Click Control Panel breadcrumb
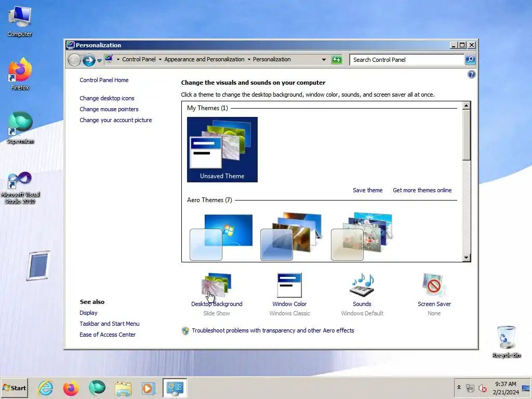Screen dimensions: 532x399 pos(139,59)
